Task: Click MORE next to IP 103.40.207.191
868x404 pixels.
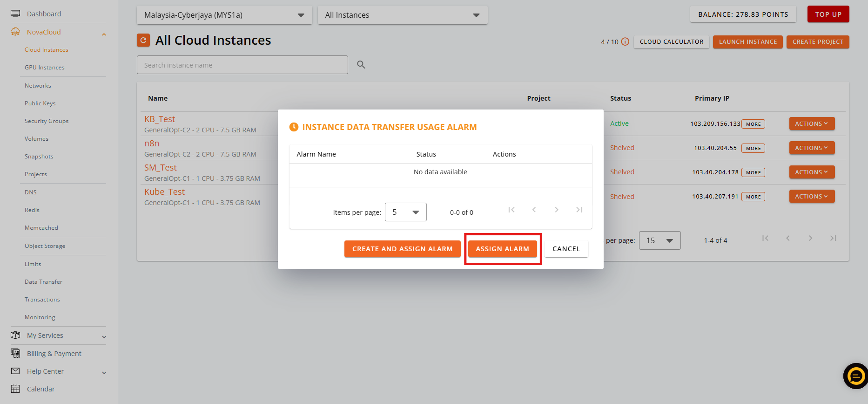Action: (754, 197)
